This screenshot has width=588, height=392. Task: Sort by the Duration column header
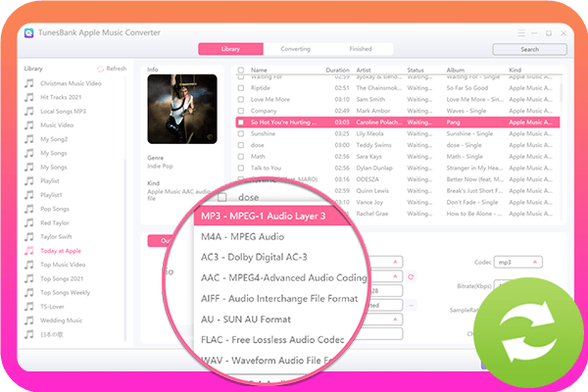pyautogui.click(x=337, y=71)
